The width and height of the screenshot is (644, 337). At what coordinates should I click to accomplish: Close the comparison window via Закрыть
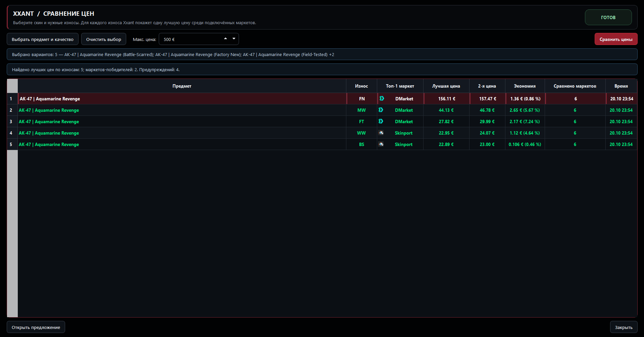(x=624, y=327)
